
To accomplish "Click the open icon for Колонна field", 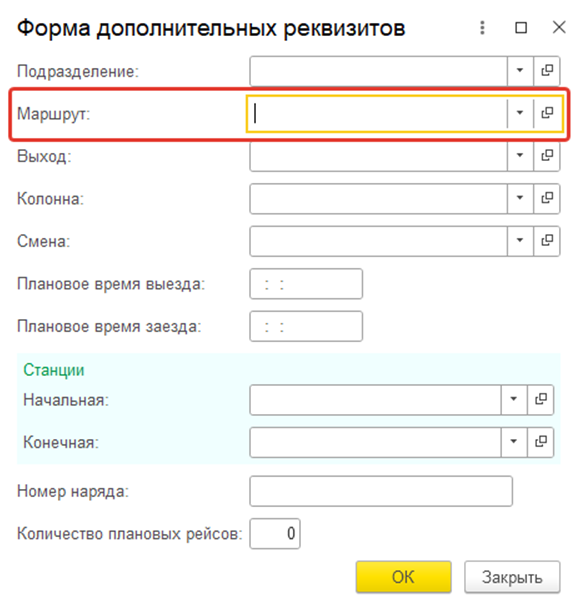I will (x=547, y=198).
